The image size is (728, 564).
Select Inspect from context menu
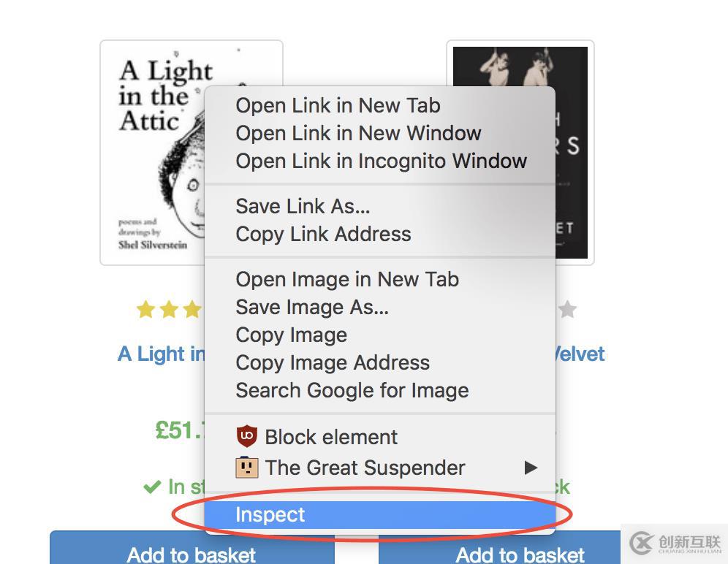coord(270,515)
